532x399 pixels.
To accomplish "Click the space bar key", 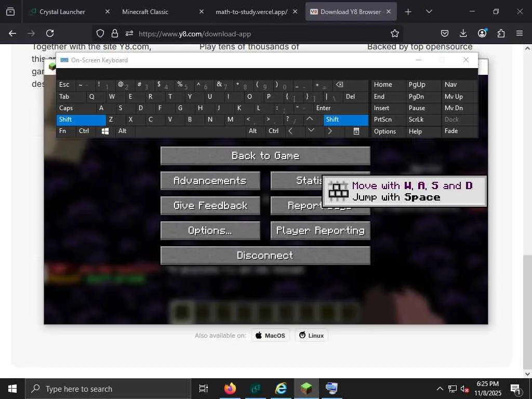I will tap(190, 131).
